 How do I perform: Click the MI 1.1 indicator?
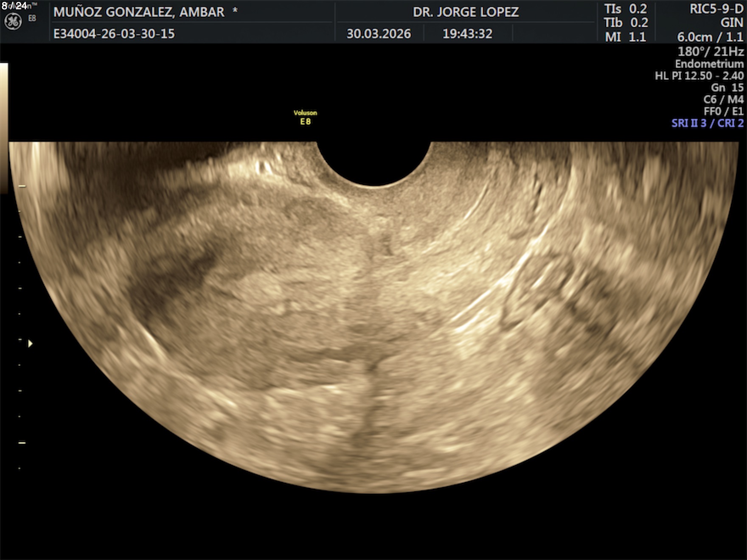point(625,37)
